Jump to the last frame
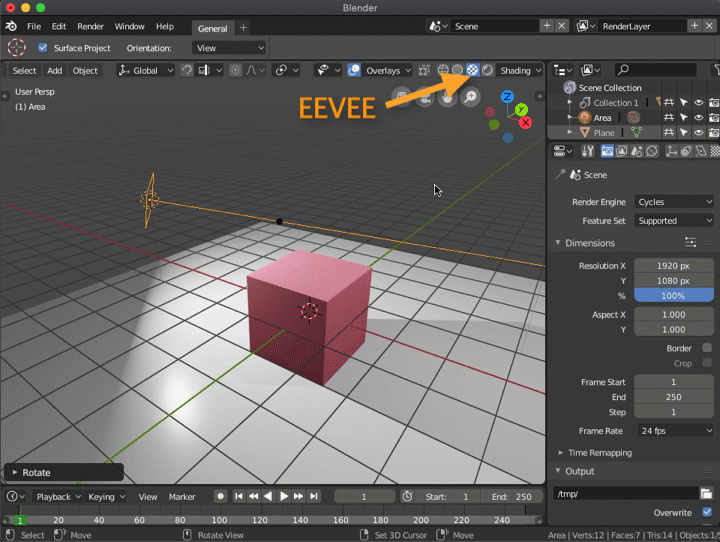This screenshot has height=542, width=720. (x=314, y=496)
